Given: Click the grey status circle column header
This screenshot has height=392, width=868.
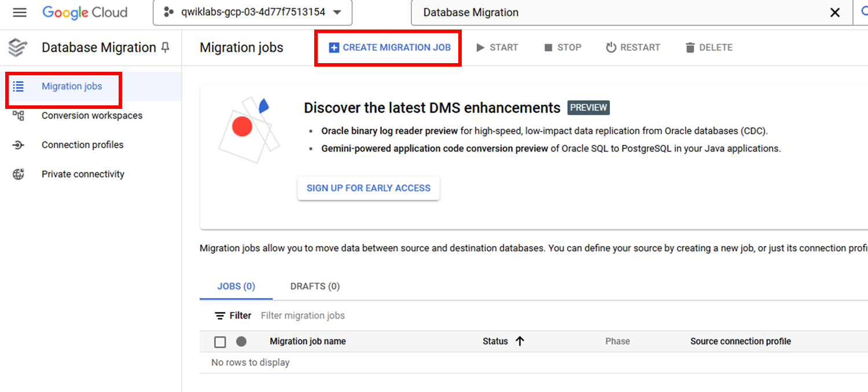Looking at the screenshot, I should (x=241, y=342).
